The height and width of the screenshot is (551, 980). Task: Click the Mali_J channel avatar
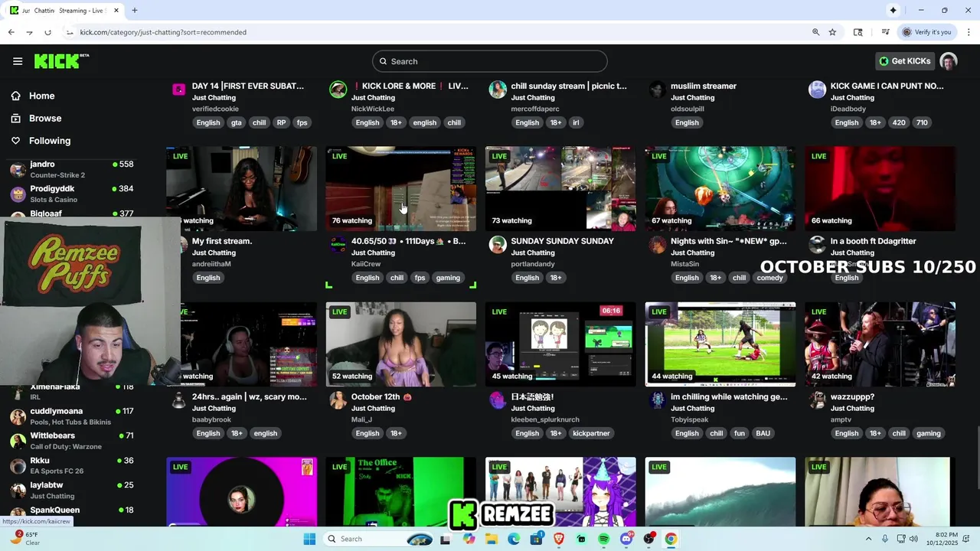click(x=338, y=400)
